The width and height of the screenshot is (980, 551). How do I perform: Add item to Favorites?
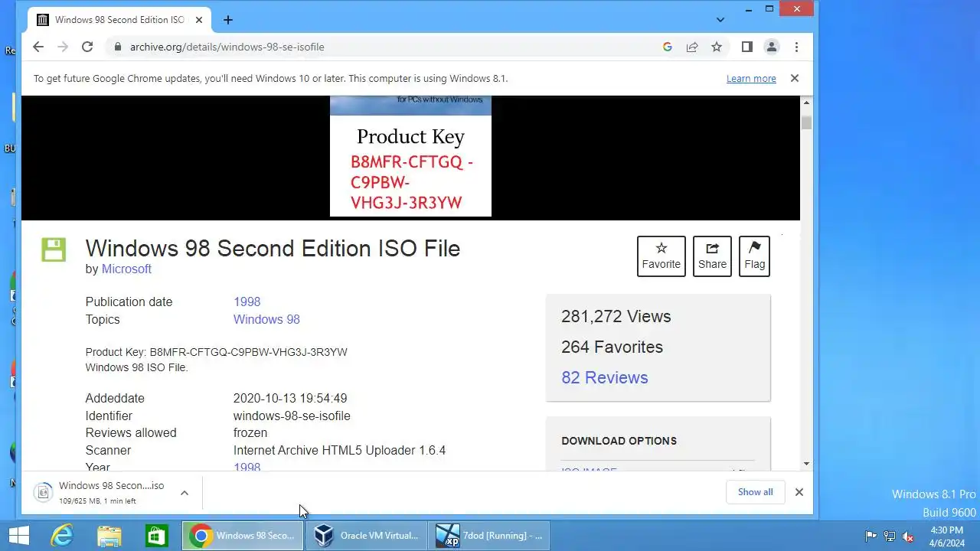(x=661, y=256)
